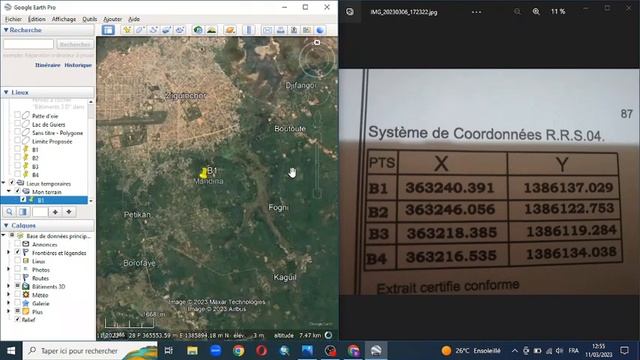Collapse the Lieux temporaires folder
640x360 pixels.
(4, 183)
